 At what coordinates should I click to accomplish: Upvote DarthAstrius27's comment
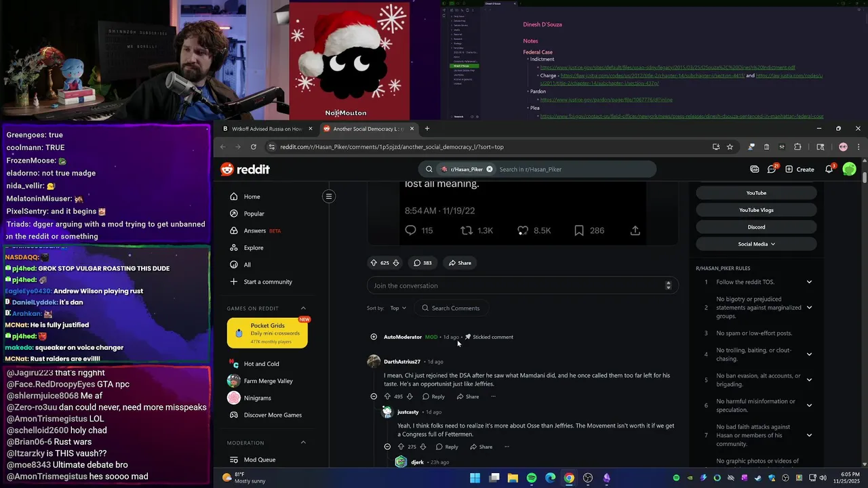pyautogui.click(x=387, y=396)
